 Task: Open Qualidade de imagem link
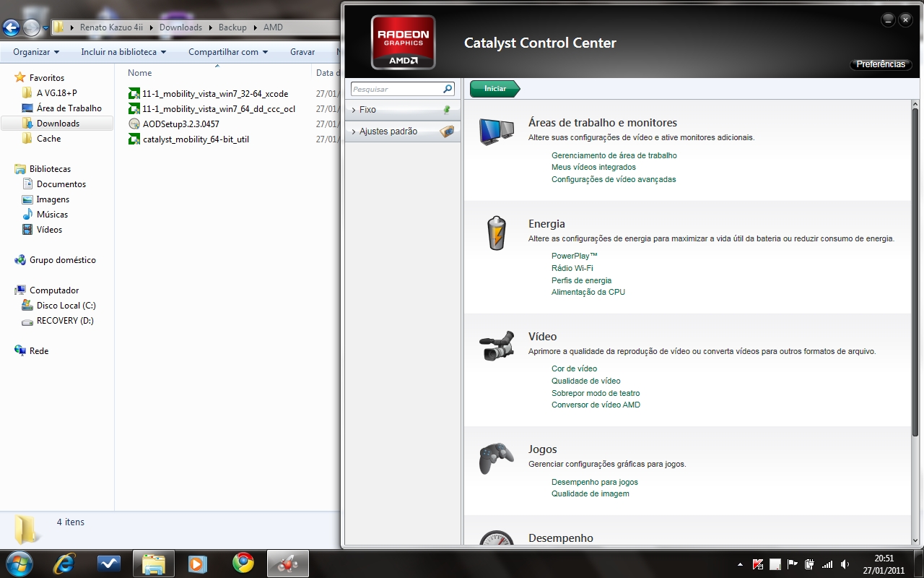point(590,493)
